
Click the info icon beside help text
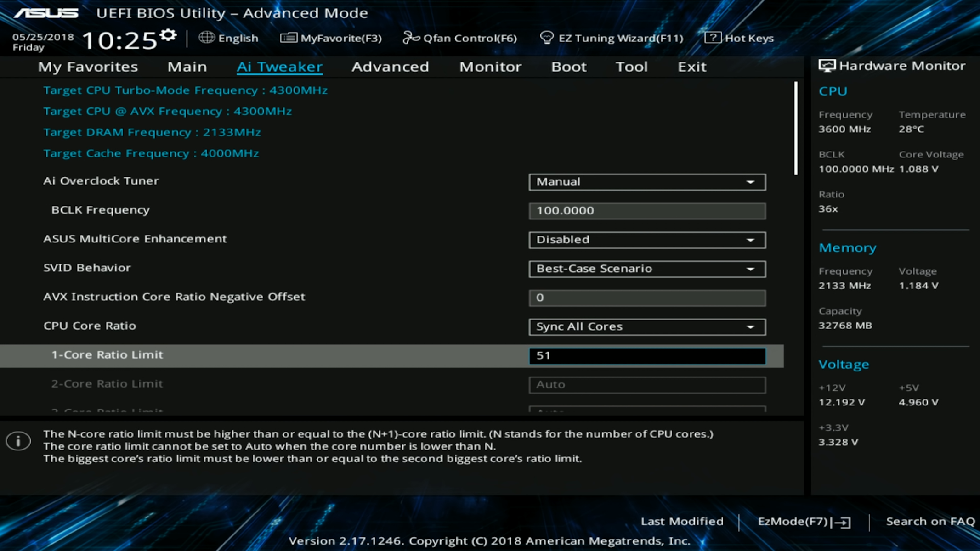18,441
